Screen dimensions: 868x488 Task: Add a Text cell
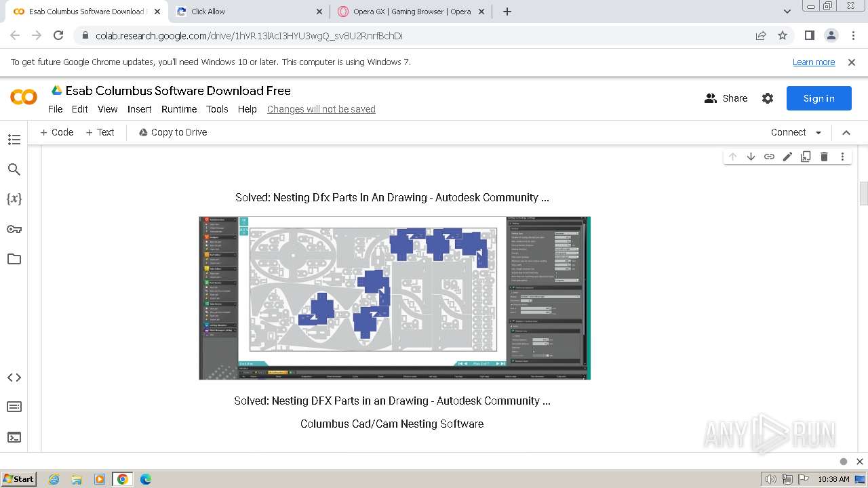click(x=100, y=132)
